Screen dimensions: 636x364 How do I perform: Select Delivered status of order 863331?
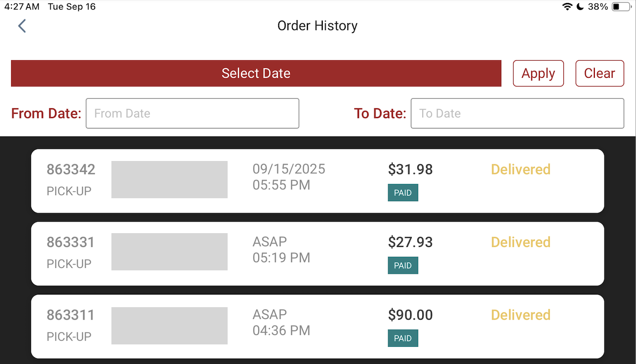tap(521, 242)
